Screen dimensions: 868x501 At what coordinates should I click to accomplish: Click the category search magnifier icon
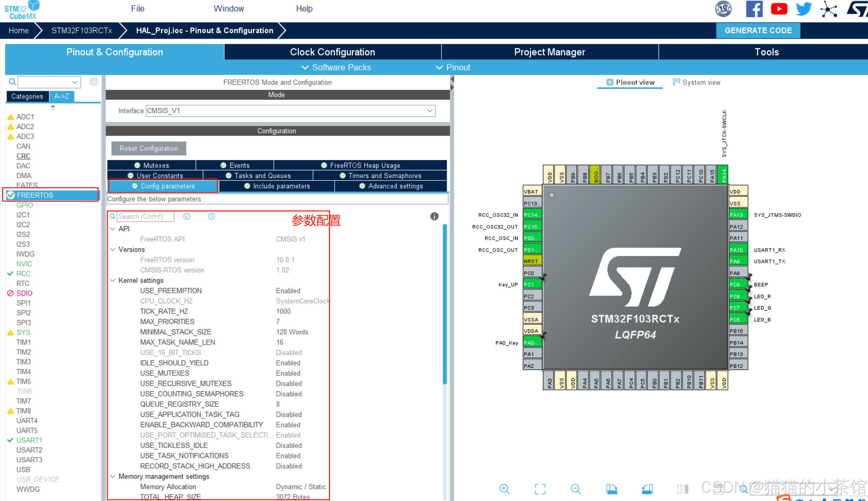point(12,82)
